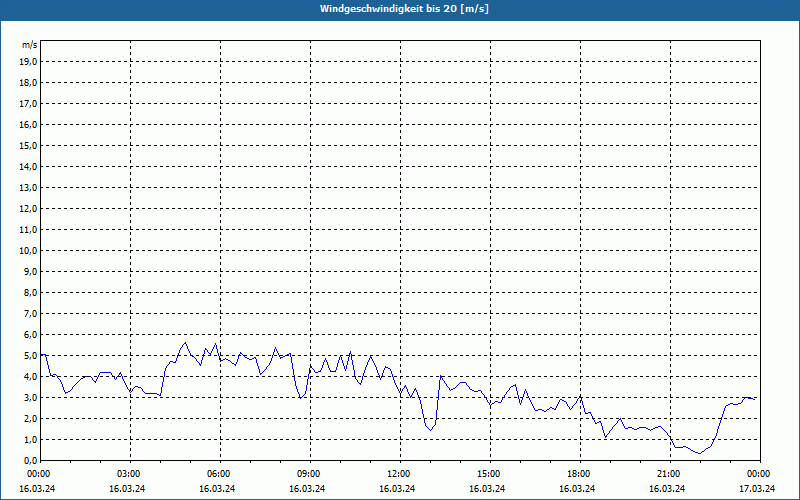Image resolution: width=800 pixels, height=500 pixels.
Task: Click the '17,0' y-axis value
Action: 28,104
